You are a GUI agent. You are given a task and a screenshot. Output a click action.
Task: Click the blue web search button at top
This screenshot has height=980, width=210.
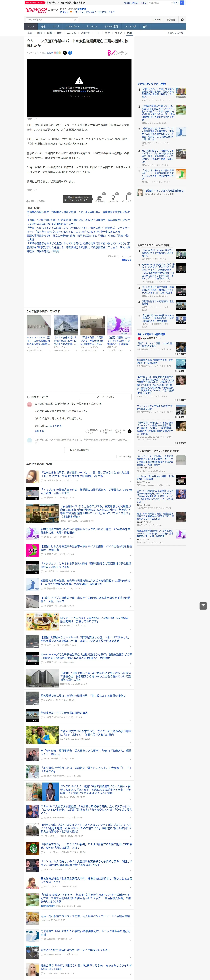pos(182,3)
